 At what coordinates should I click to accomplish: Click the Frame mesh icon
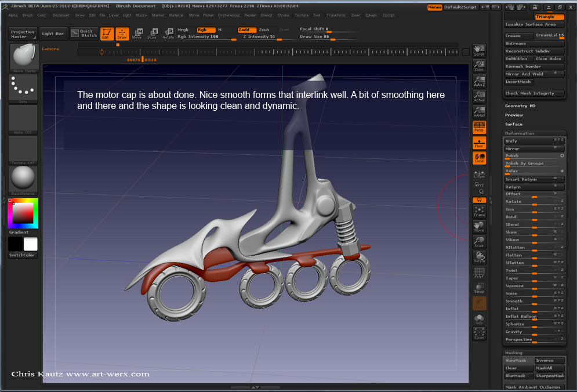click(x=479, y=211)
